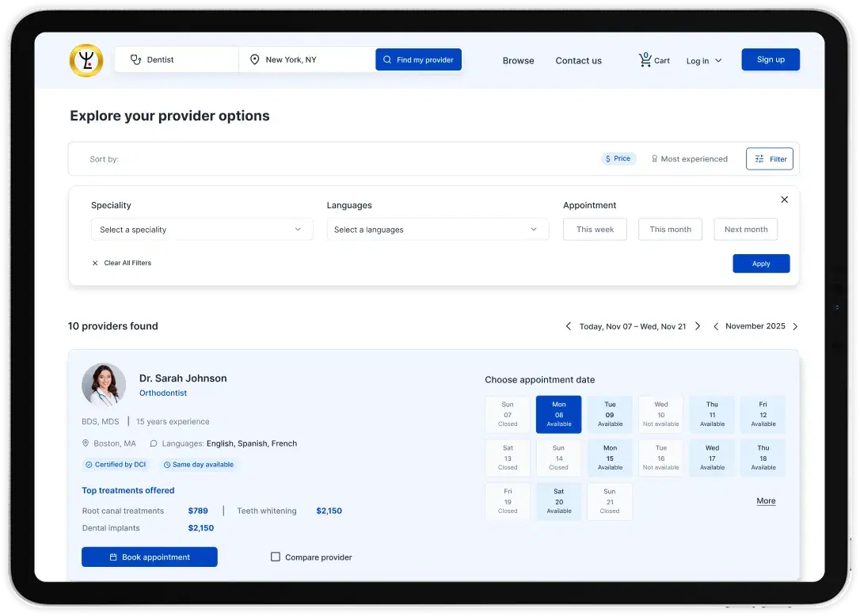Click the location pin beside New York, NY
The height and width of the screenshot is (616, 860).
coord(254,59)
